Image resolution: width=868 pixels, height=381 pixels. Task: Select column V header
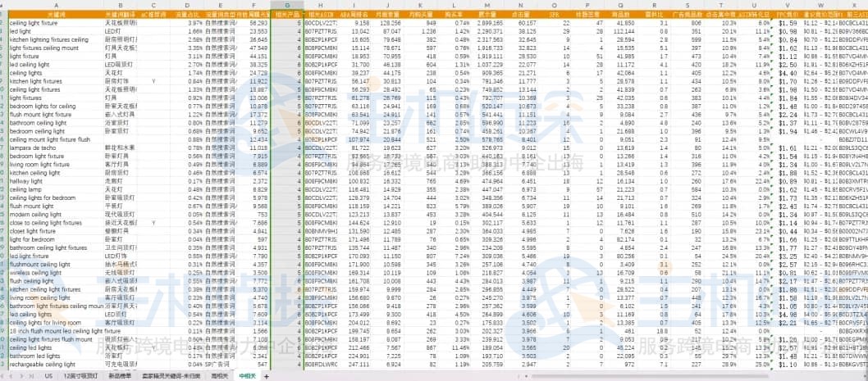786,5
